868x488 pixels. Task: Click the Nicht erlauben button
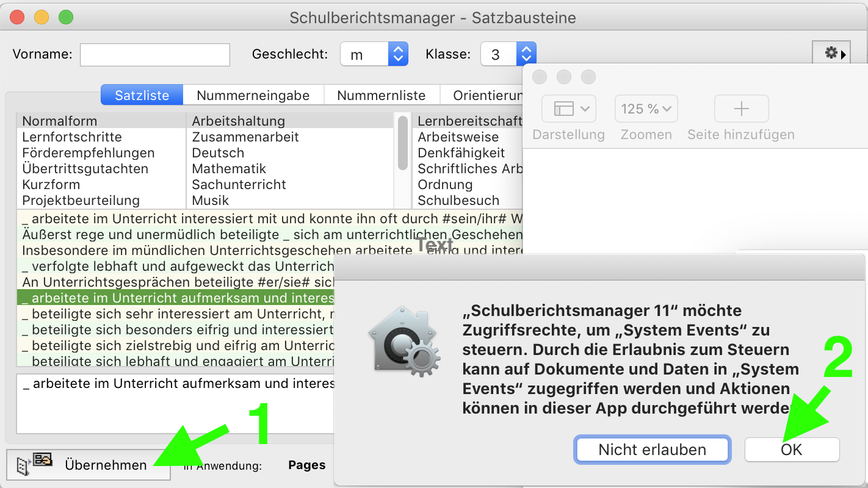652,450
